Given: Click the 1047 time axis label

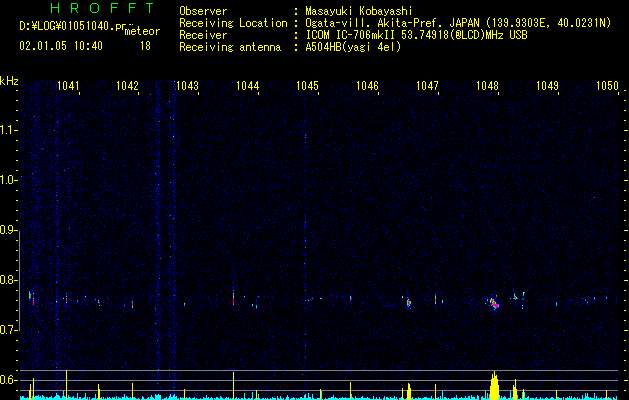Looking at the screenshot, I should point(427,86).
